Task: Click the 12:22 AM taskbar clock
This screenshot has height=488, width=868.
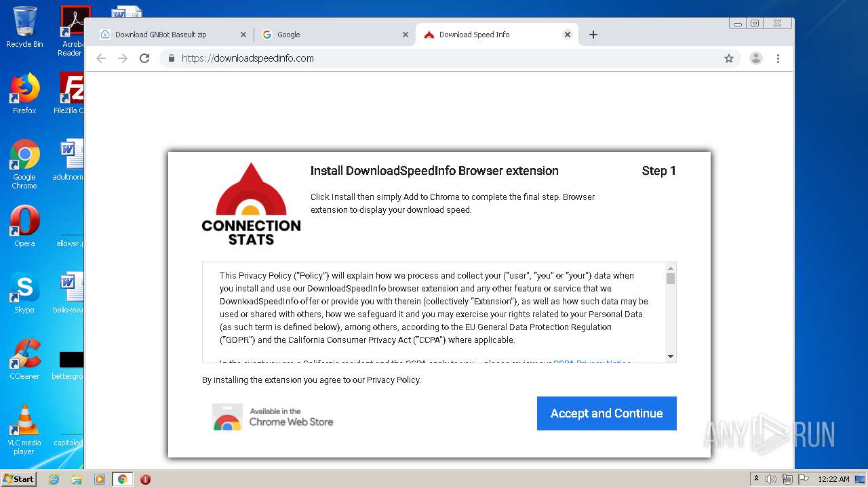Action: pos(833,479)
